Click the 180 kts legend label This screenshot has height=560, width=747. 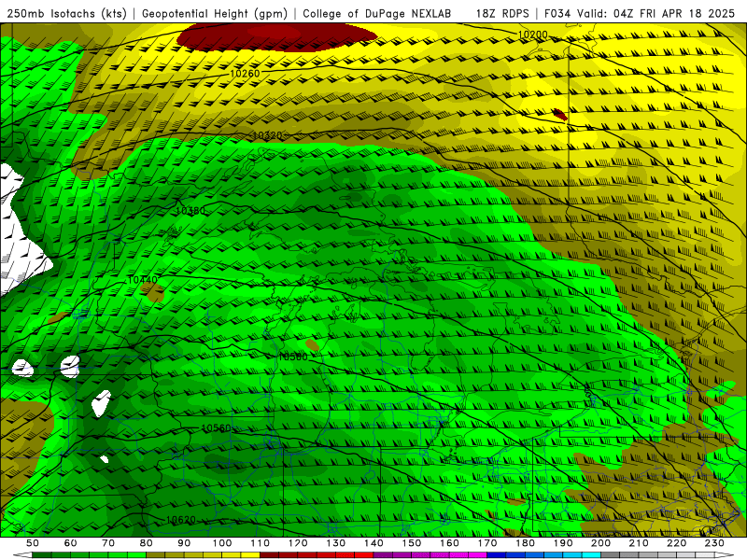[x=525, y=543]
